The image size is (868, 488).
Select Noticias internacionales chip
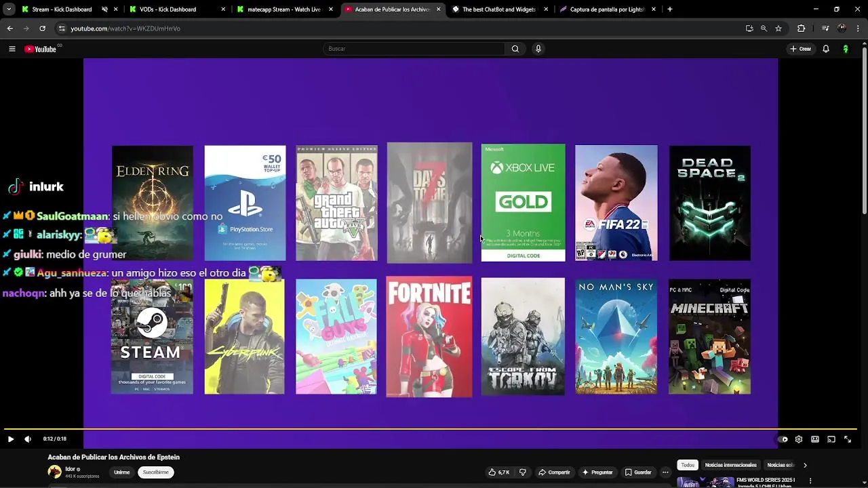(x=730, y=465)
